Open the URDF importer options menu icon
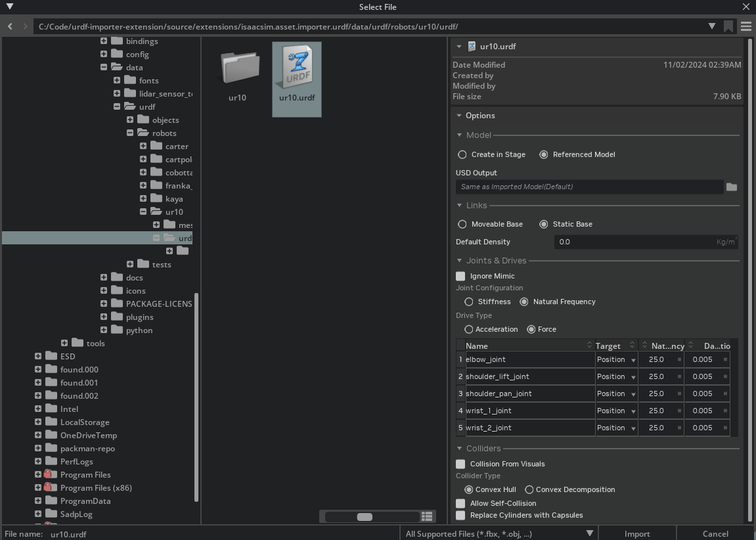756x540 pixels. click(x=746, y=26)
